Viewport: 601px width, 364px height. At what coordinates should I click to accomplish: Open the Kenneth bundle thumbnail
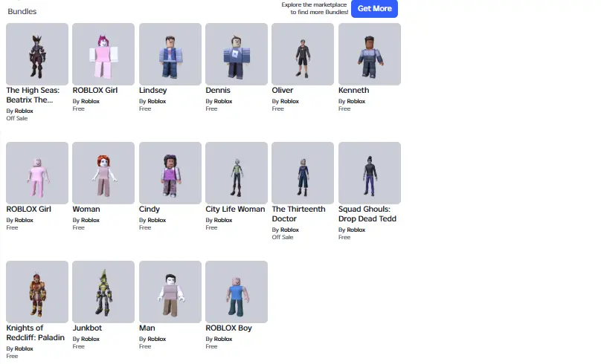[370, 54]
